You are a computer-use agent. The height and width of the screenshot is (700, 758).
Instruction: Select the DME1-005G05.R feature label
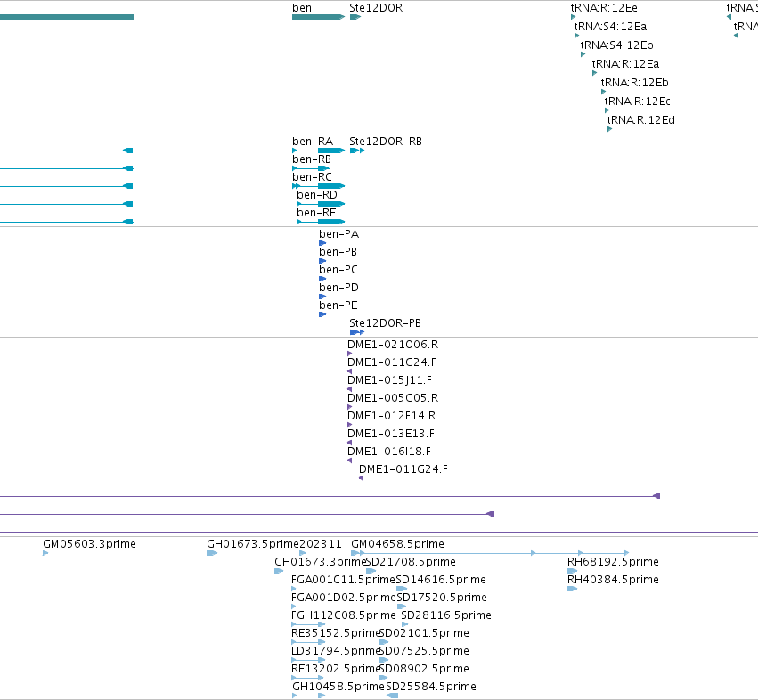tap(393, 398)
